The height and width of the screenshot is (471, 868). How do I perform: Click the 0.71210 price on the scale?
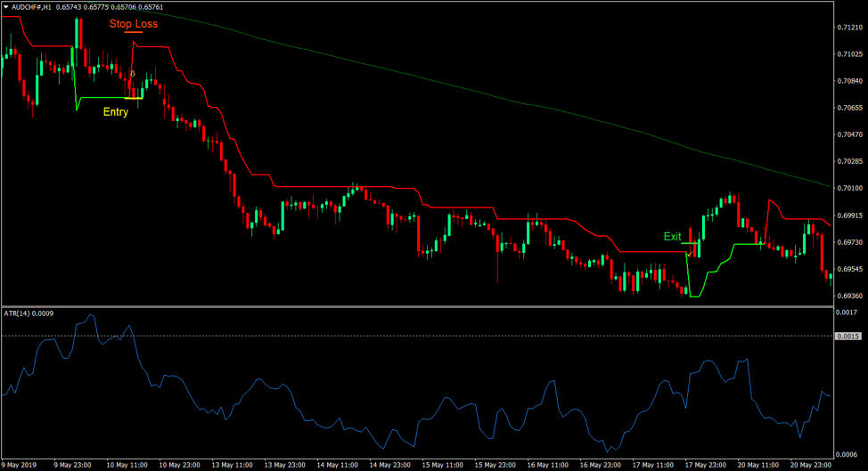click(848, 28)
